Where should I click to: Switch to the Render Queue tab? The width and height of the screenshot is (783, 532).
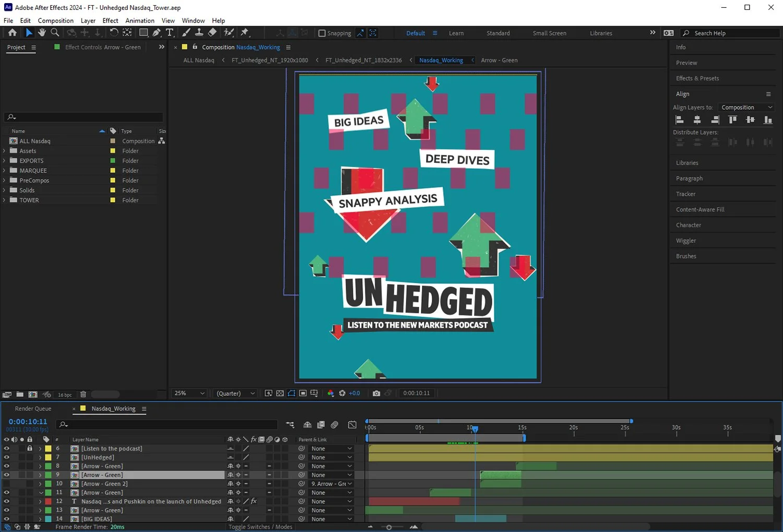(x=33, y=409)
